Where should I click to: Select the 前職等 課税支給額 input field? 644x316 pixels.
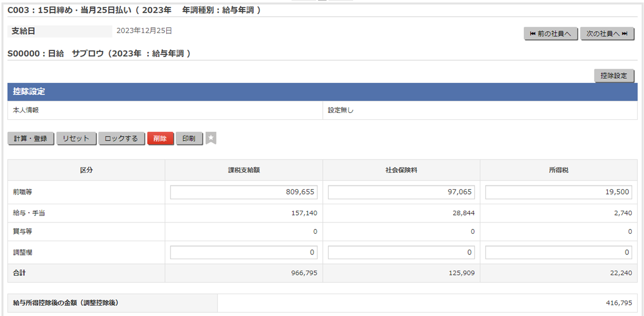coord(244,192)
